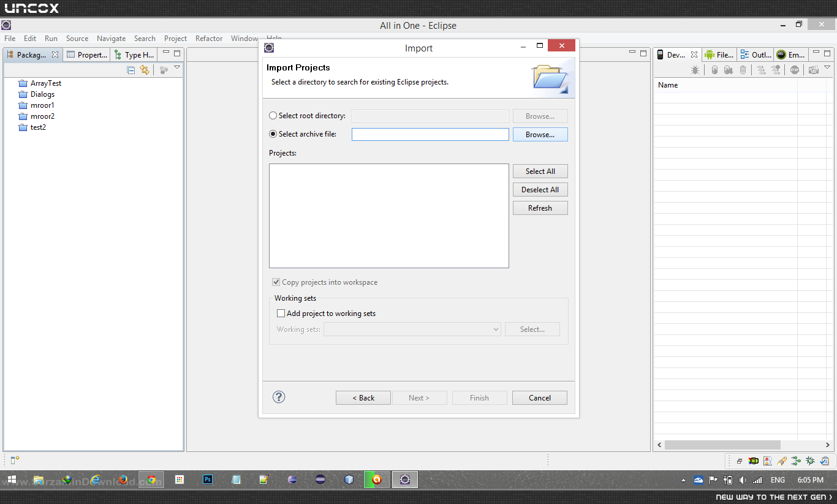Open the Source menu

[77, 39]
